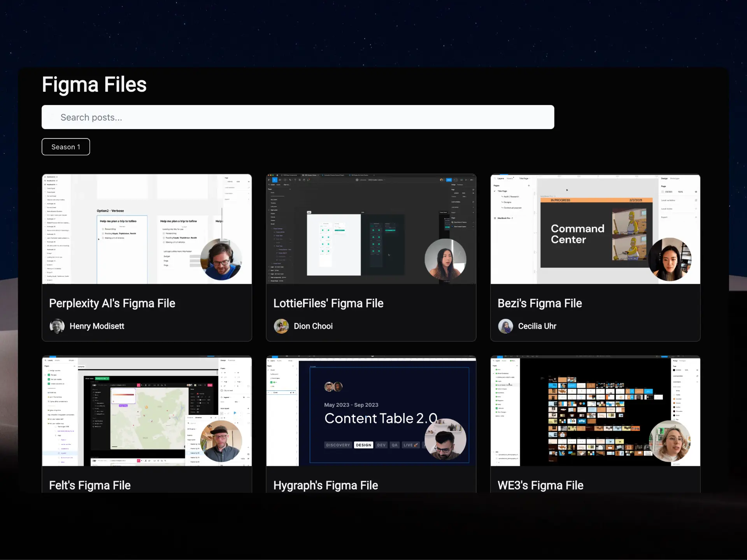The height and width of the screenshot is (560, 747).
Task: Open the LottieFiles' Figma File title
Action: 328,303
